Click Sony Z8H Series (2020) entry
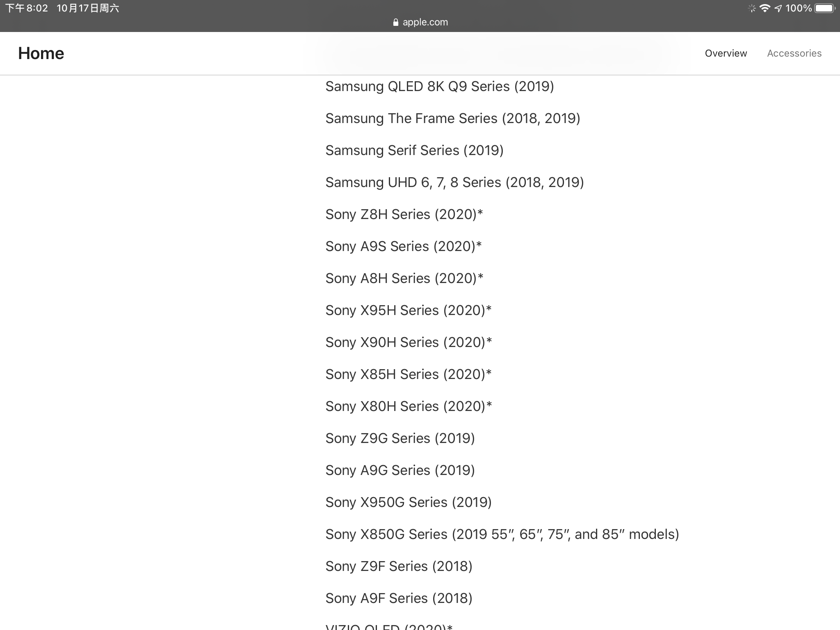Screen dimensions: 840x630 click(x=404, y=215)
